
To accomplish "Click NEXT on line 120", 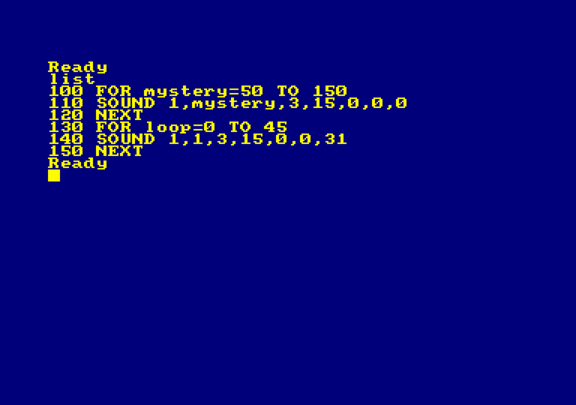I will click(119, 115).
